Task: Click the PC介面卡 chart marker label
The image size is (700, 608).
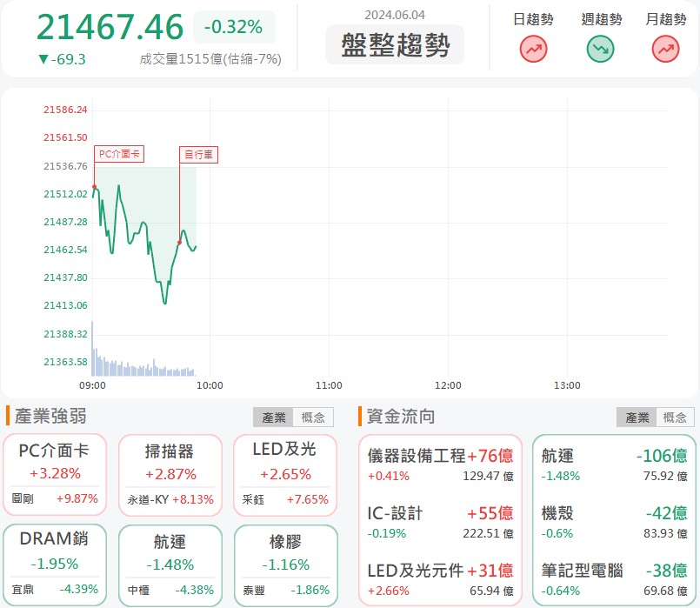Action: pos(119,154)
